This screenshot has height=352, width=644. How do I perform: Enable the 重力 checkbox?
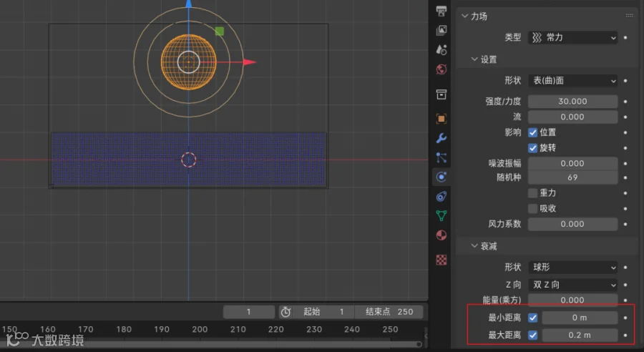[x=532, y=193]
